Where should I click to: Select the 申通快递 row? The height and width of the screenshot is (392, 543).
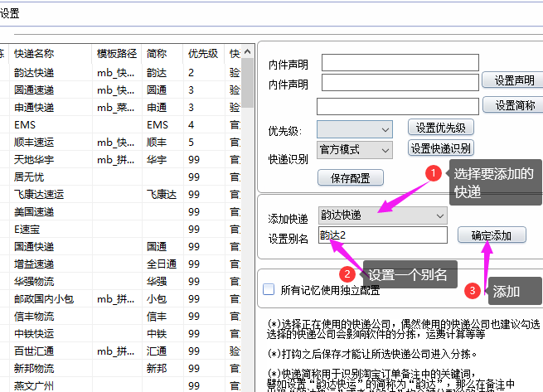[34, 108]
